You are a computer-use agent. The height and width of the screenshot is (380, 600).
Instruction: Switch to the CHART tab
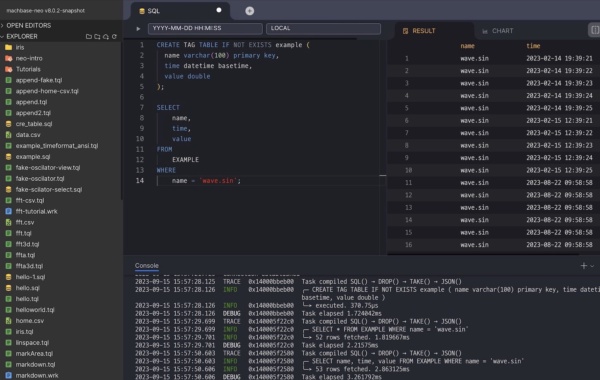pyautogui.click(x=497, y=31)
